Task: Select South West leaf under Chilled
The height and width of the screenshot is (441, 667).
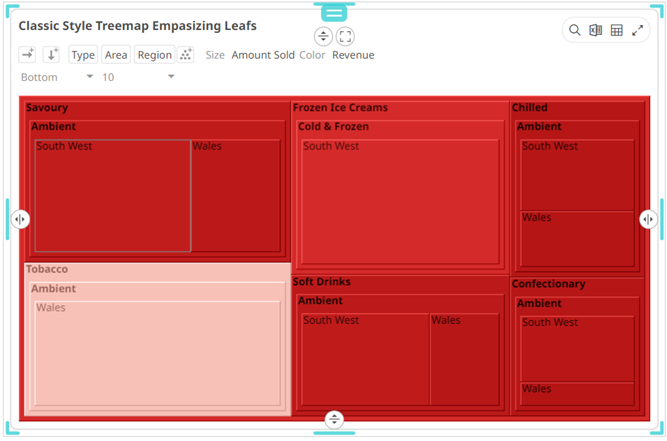Action: coord(578,175)
